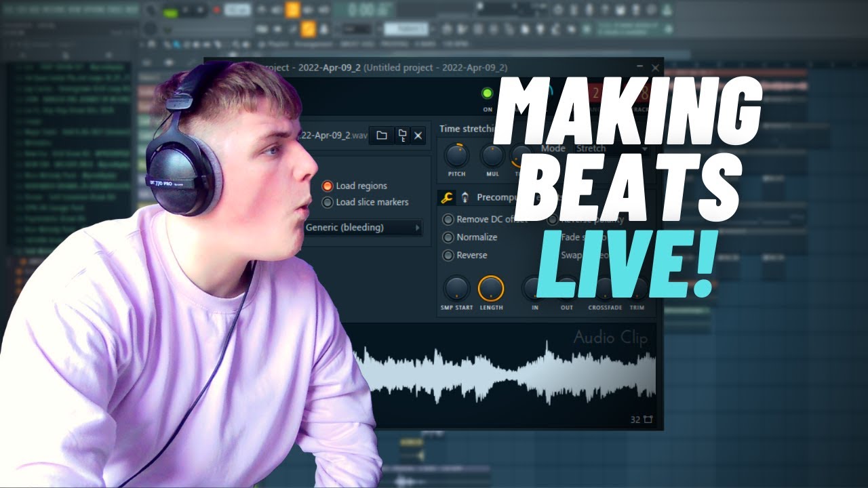This screenshot has height=488, width=868.
Task: Click the 32 bit-depth indicator below the waveform
Action: point(635,420)
